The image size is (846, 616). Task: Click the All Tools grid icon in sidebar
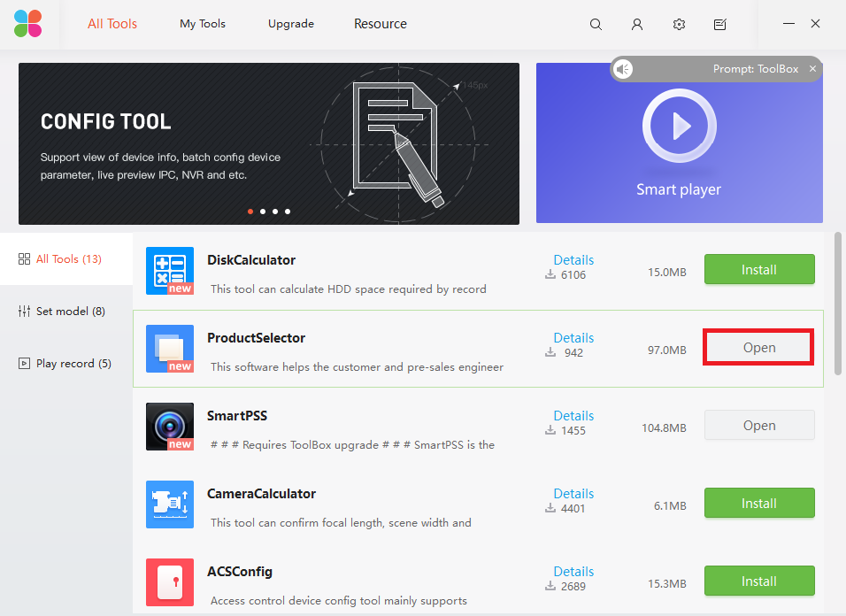24,259
